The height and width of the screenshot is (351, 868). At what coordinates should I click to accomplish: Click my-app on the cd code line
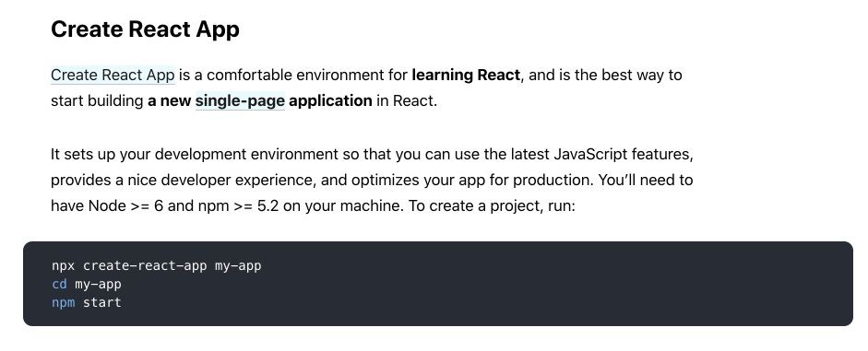[98, 285]
